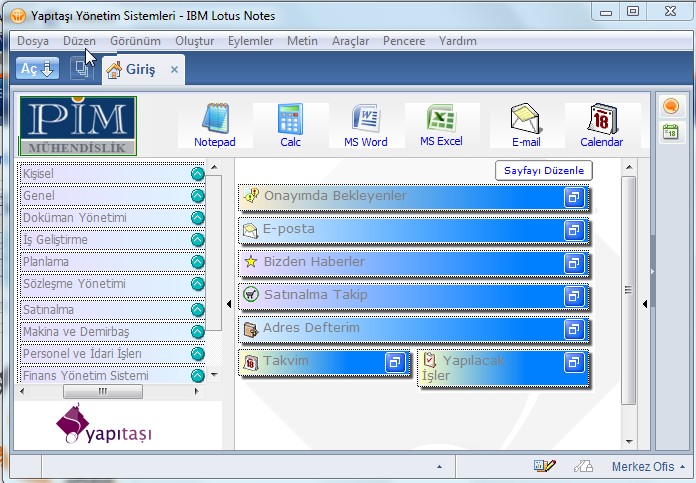This screenshot has height=483, width=696.
Task: Open the MS Word icon
Action: coord(365,119)
